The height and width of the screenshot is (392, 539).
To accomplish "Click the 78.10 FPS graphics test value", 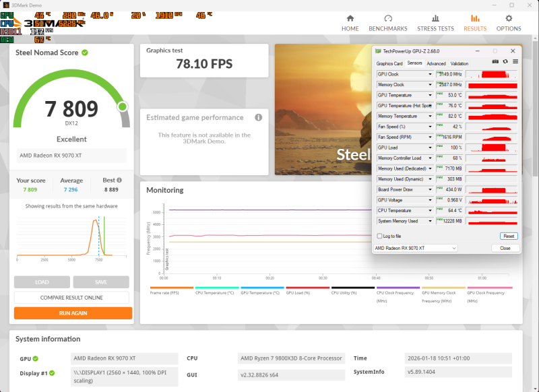I will [204, 64].
